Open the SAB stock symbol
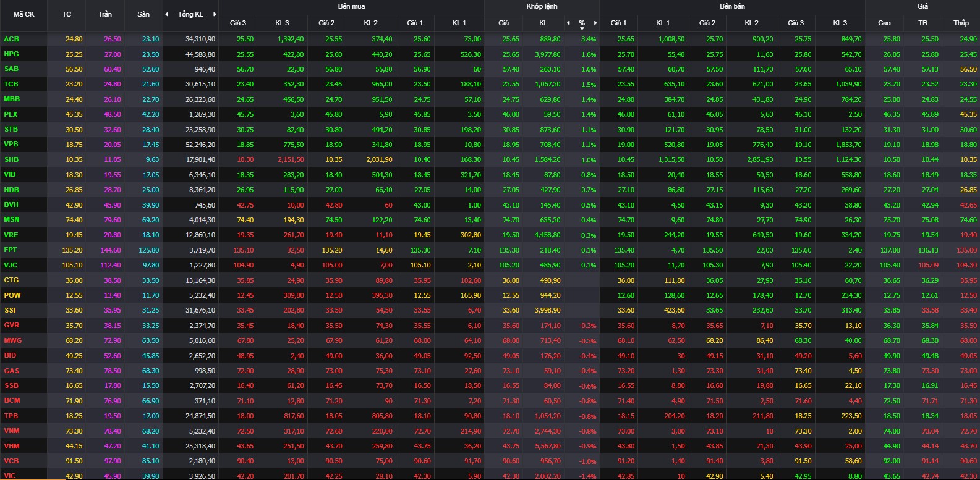 coord(11,69)
